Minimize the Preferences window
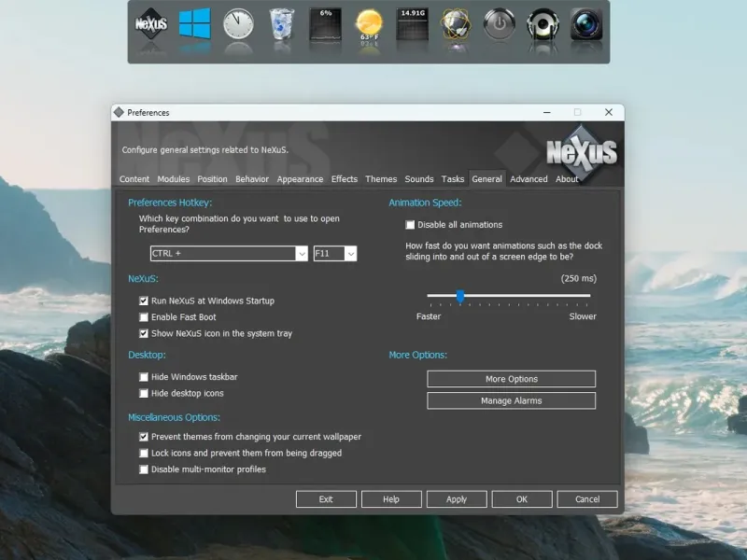This screenshot has width=747, height=560. click(547, 112)
